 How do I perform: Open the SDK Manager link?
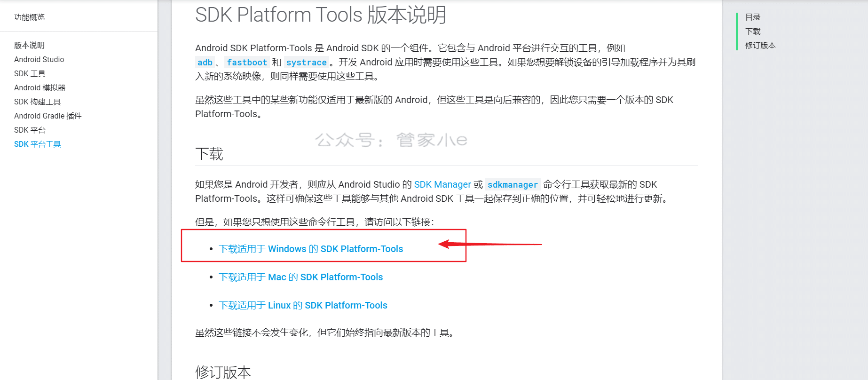pos(442,185)
